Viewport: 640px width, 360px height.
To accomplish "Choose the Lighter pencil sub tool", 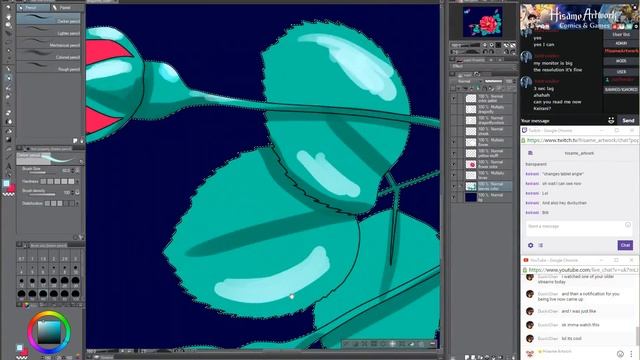I will tap(49, 31).
